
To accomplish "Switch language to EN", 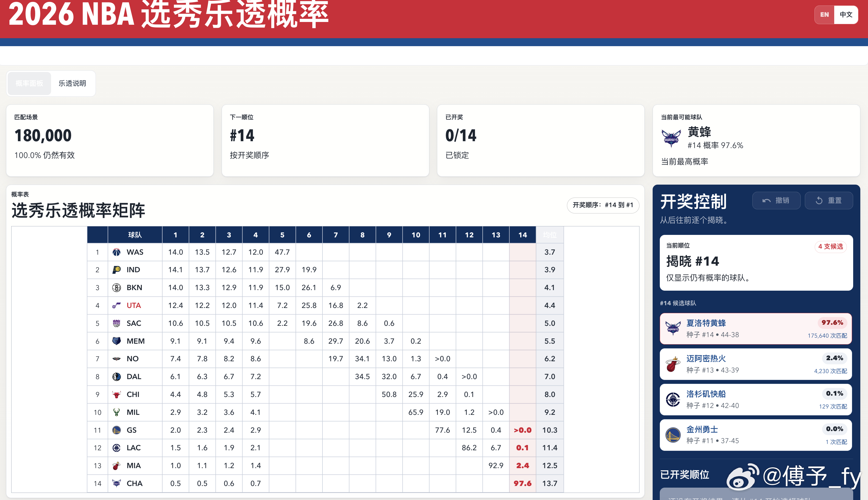I will coord(824,14).
